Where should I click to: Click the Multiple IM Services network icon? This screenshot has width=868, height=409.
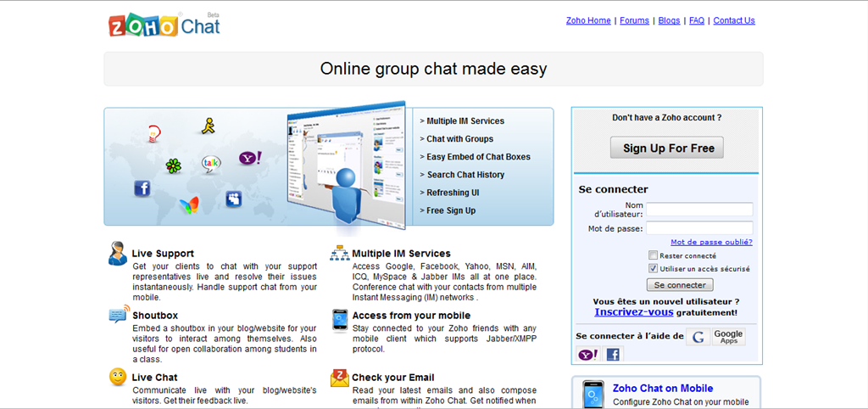tap(339, 253)
